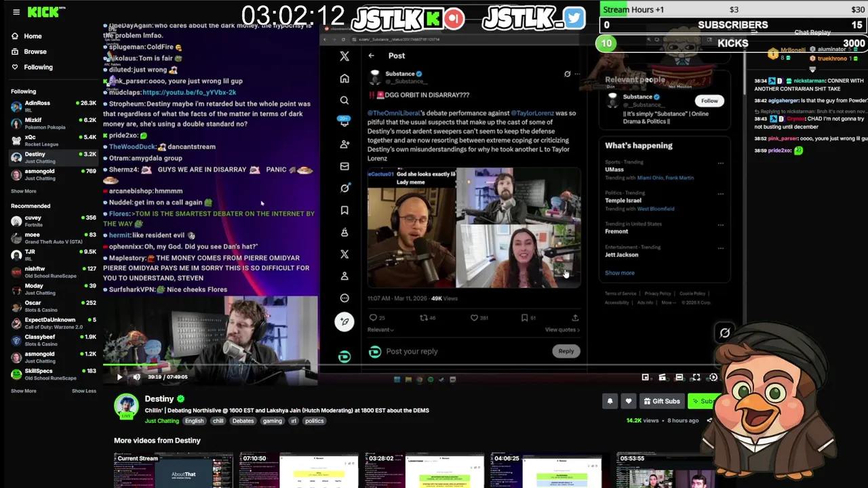Screen dimensions: 868x488
Task: Click Show more in What's happening
Action: (x=620, y=273)
